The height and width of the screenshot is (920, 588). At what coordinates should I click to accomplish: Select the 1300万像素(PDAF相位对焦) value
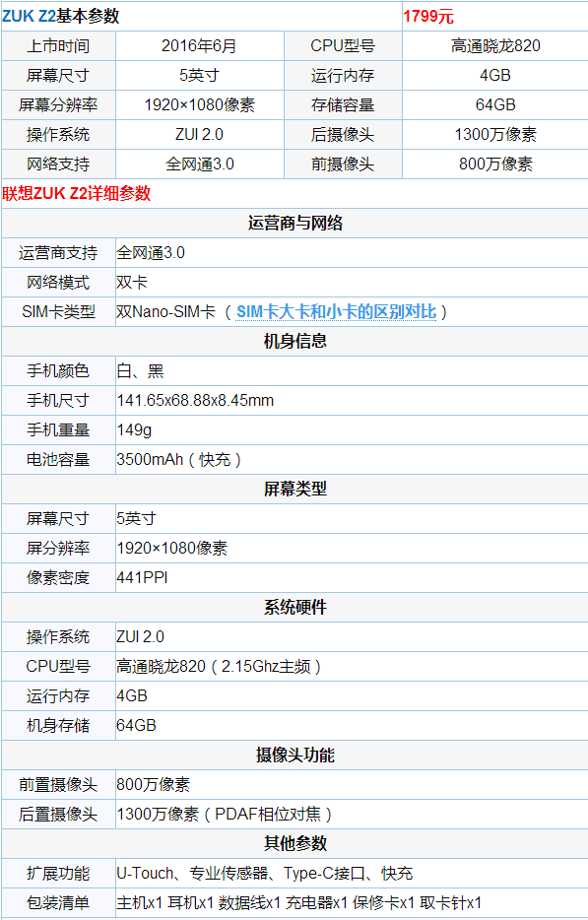(x=225, y=814)
